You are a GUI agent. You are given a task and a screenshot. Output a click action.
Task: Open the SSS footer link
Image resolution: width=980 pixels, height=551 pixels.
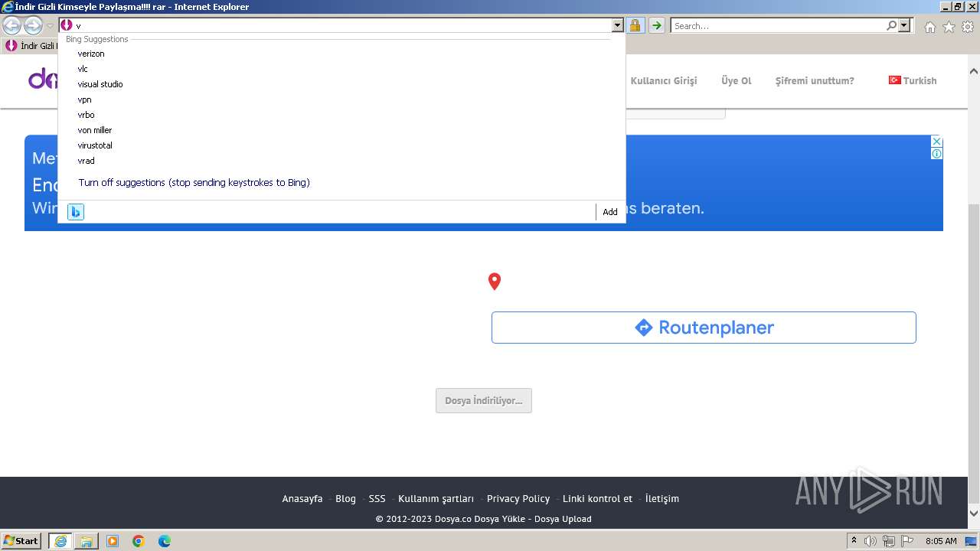tap(377, 498)
